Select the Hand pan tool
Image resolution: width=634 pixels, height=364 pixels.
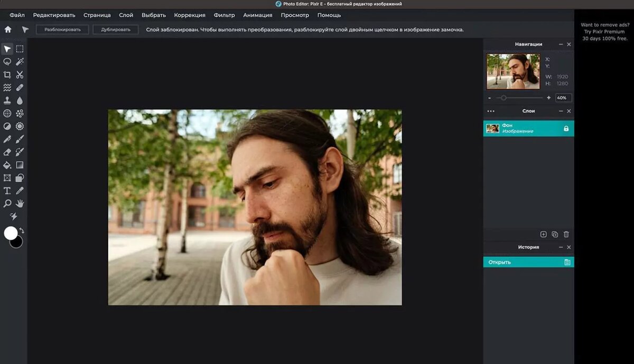(x=20, y=203)
